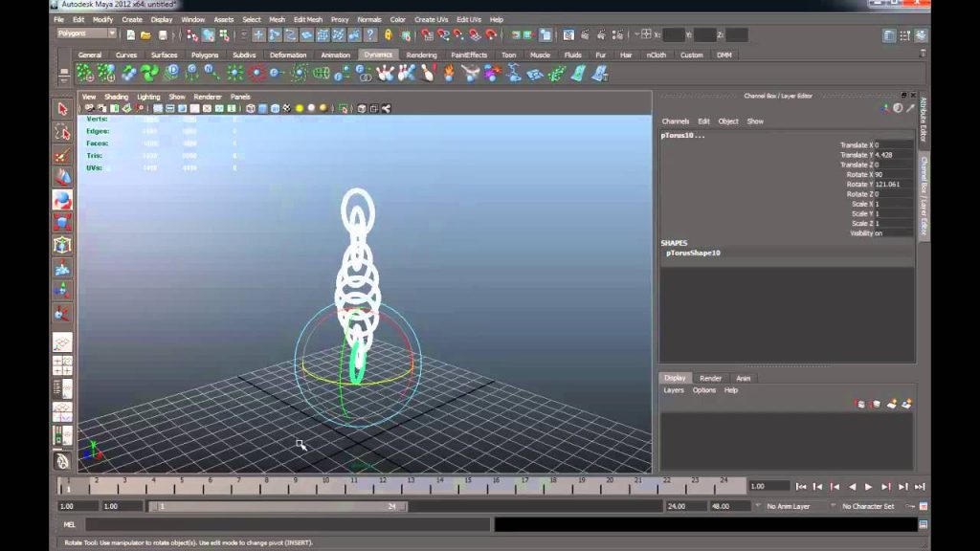Toggle viewport textured checker display
Screen dimensions: 980x551
click(287, 109)
